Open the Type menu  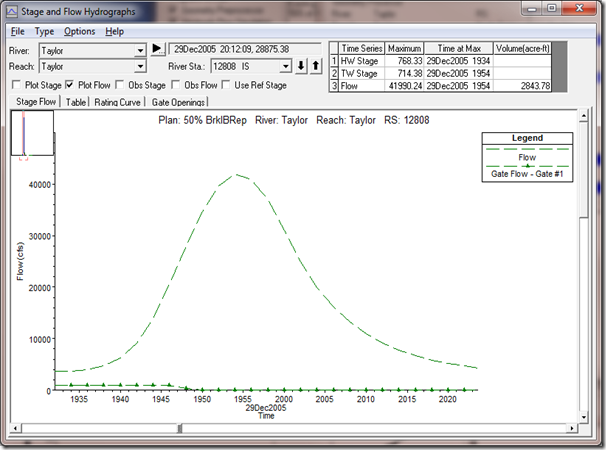click(x=44, y=31)
